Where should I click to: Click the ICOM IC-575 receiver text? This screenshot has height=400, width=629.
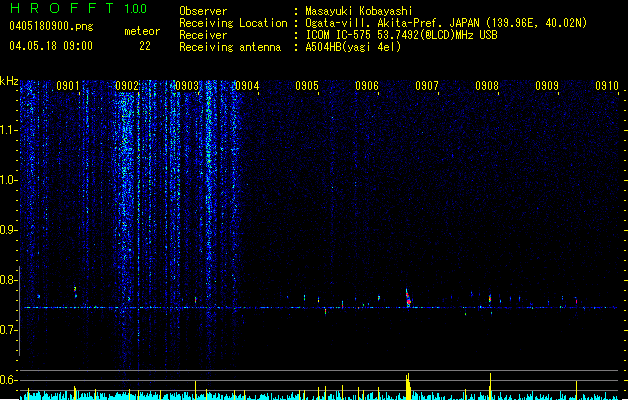[x=401, y=35]
